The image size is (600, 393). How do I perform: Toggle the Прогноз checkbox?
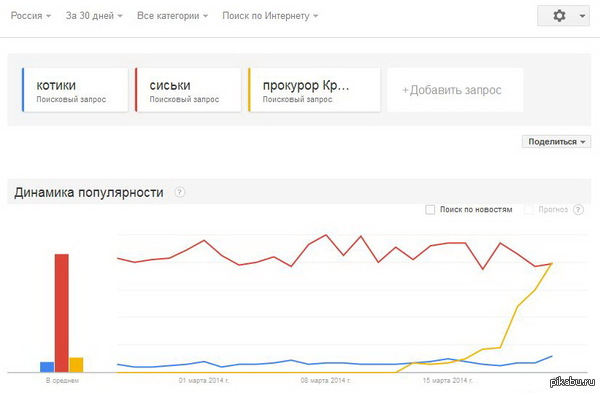pos(528,210)
